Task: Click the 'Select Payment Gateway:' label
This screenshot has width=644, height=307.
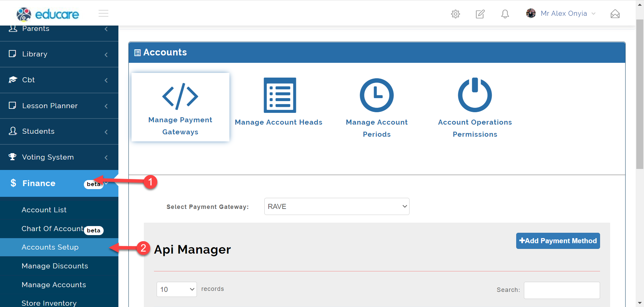Action: point(208,207)
